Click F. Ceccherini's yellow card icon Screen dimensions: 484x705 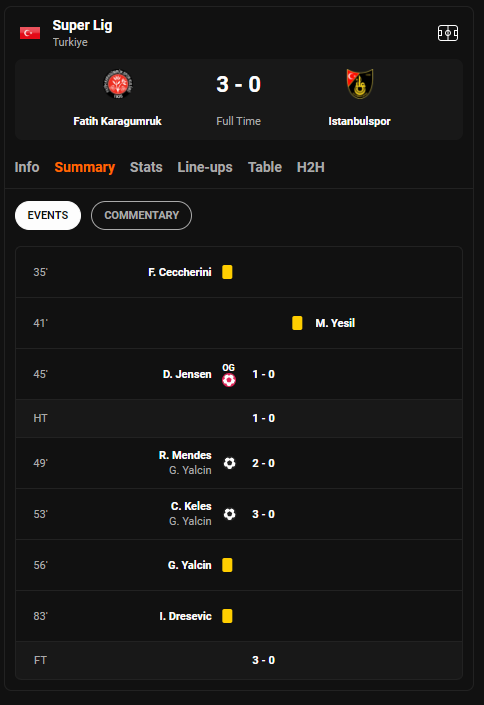coord(227,272)
